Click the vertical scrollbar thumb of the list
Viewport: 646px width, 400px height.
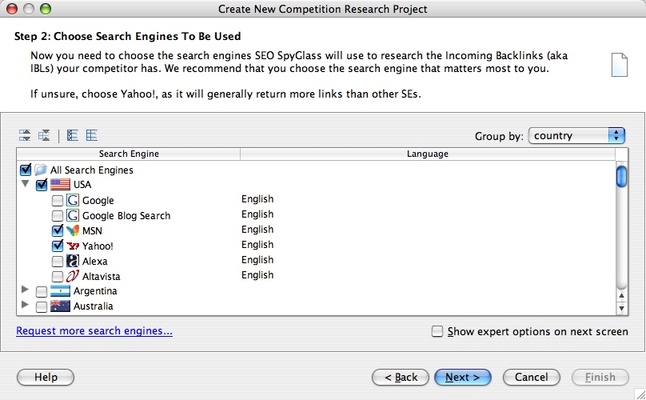coord(621,176)
